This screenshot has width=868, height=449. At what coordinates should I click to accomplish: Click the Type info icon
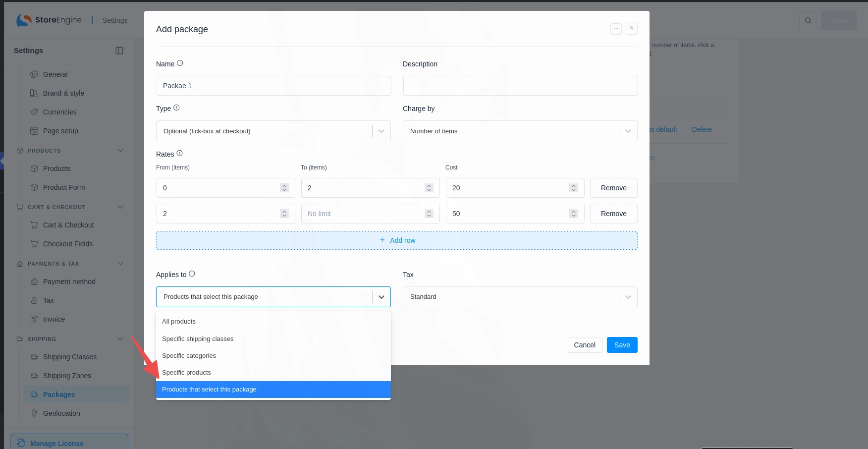(x=176, y=108)
